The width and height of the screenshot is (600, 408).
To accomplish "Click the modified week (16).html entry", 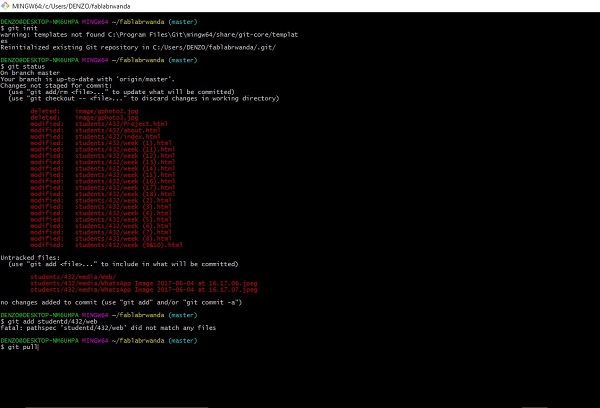I will click(x=103, y=181).
